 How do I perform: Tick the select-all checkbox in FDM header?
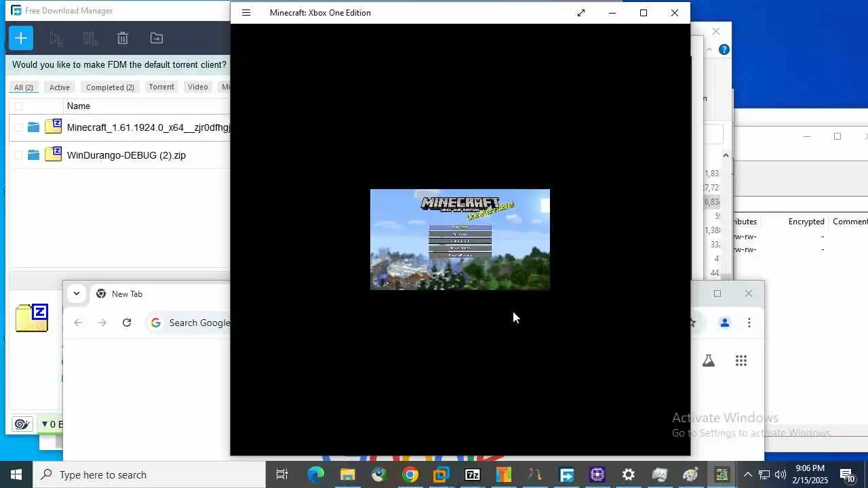pos(18,106)
